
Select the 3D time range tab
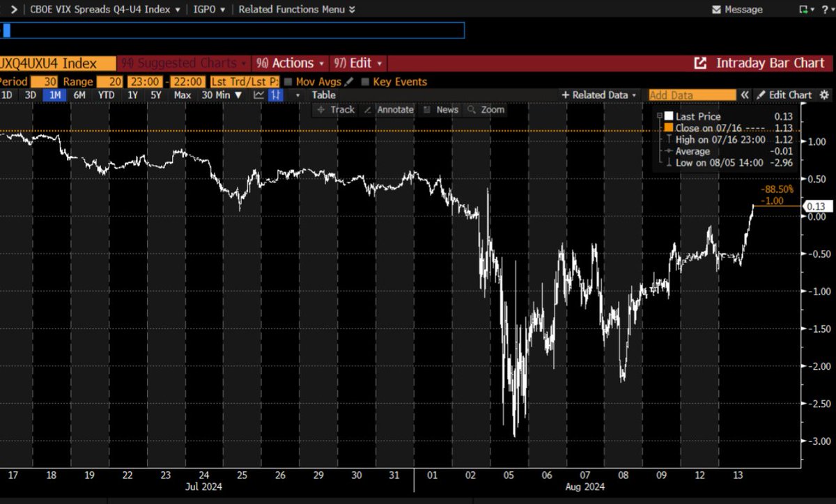pos(30,95)
